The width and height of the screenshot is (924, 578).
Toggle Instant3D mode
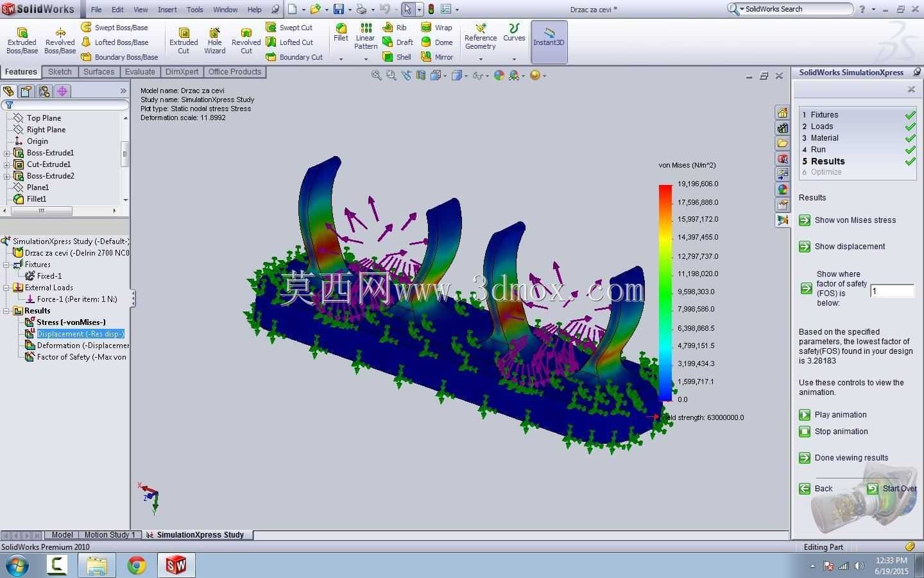549,42
